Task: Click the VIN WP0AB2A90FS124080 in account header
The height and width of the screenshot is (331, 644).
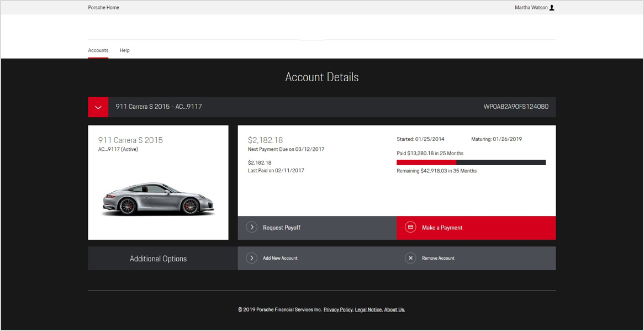Action: tap(516, 107)
